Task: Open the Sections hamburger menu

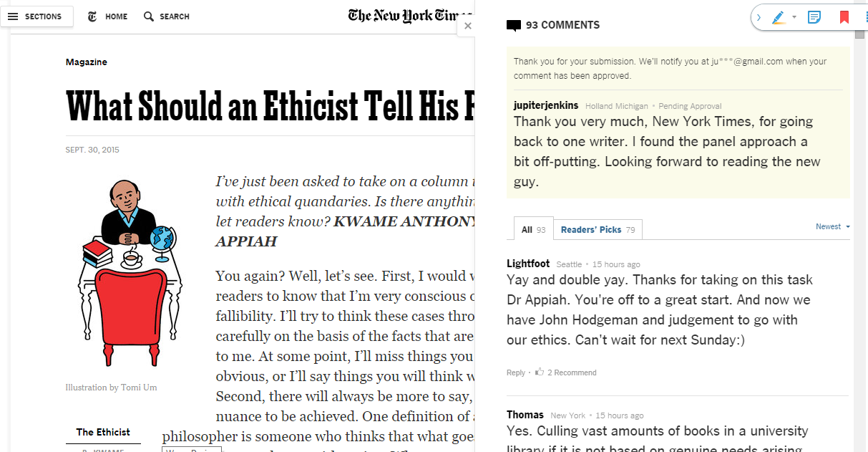Action: coord(36,16)
